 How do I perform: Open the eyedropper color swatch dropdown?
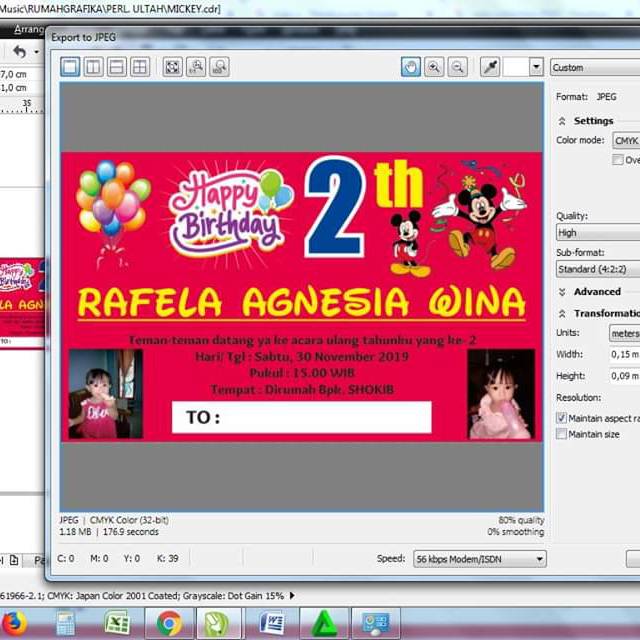coord(535,67)
